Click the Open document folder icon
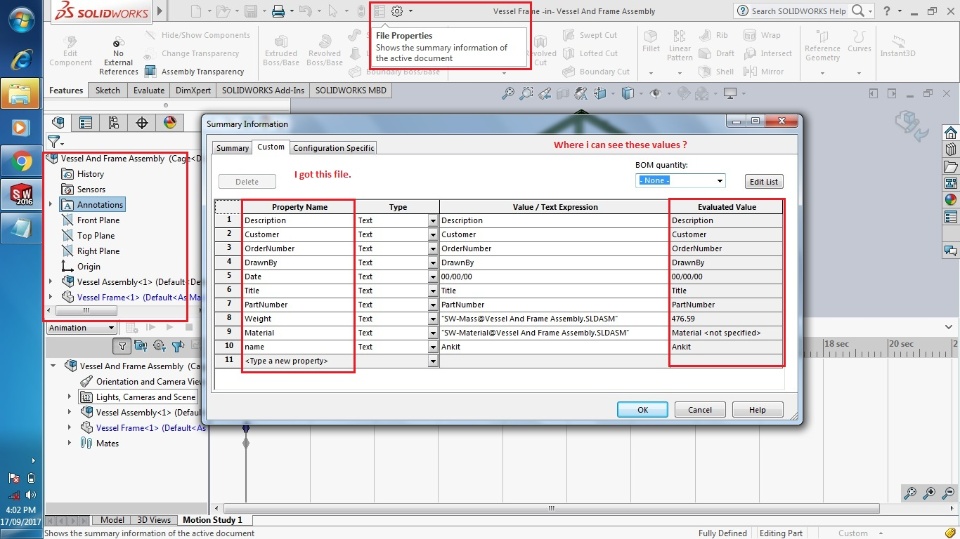 click(x=223, y=11)
